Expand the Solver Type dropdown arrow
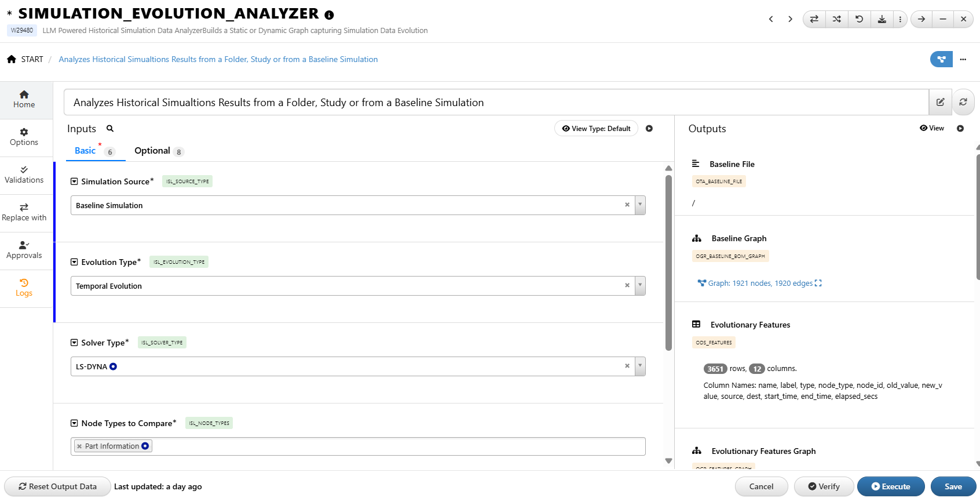 [x=640, y=366]
